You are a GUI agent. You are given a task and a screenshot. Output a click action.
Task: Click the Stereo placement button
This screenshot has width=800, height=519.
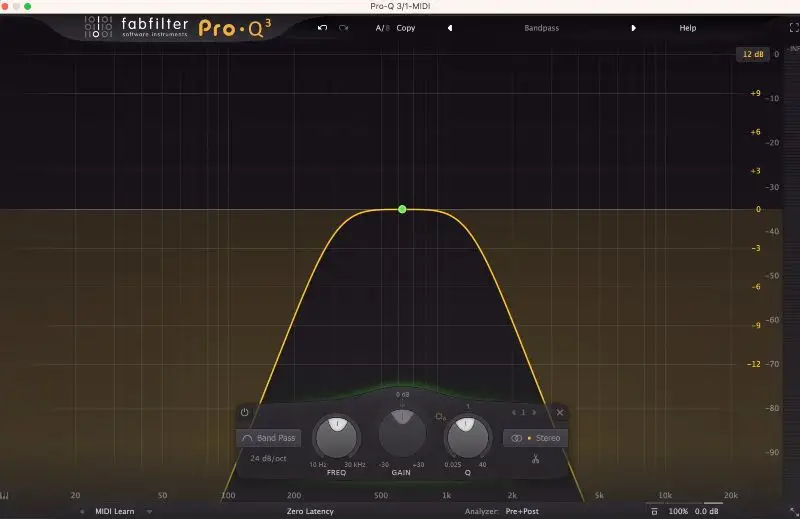pyautogui.click(x=535, y=438)
